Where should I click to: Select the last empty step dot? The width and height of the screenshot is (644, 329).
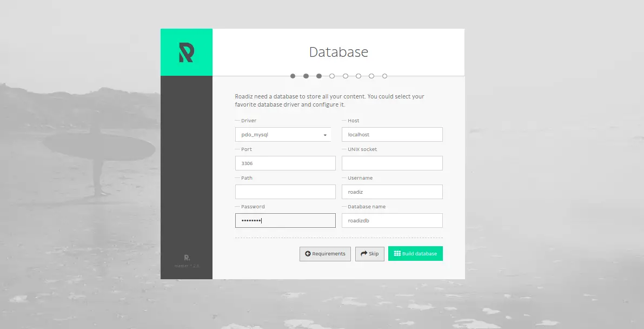pyautogui.click(x=385, y=76)
